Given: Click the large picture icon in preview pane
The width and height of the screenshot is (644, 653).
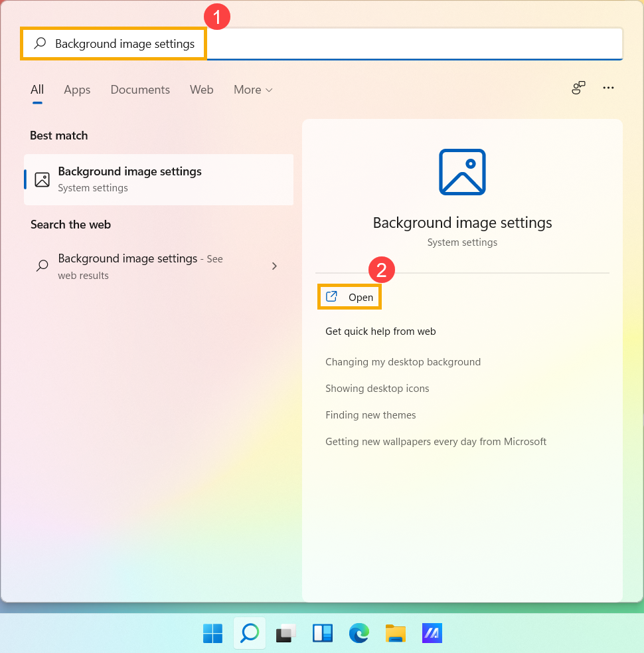Looking at the screenshot, I should point(462,172).
